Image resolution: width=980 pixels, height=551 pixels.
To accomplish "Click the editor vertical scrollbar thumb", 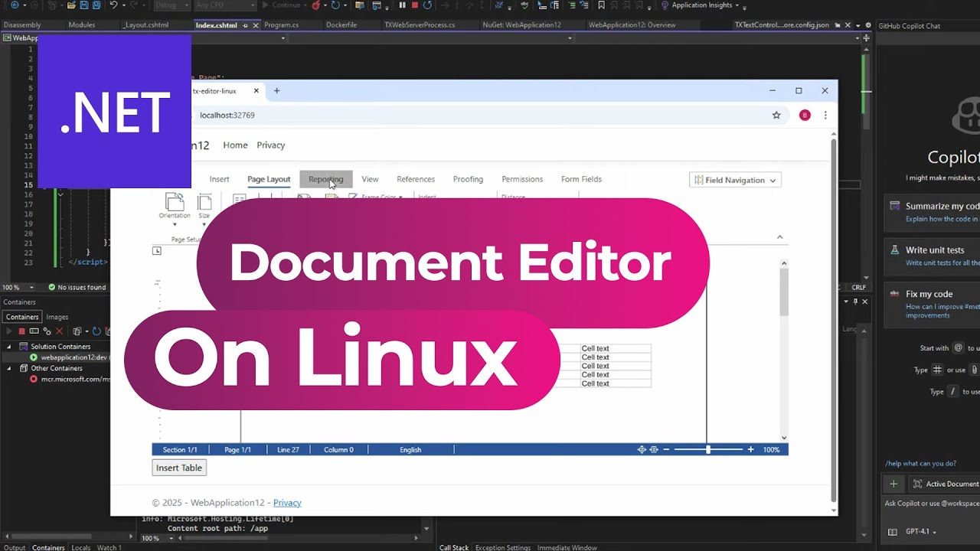I will coord(784,293).
